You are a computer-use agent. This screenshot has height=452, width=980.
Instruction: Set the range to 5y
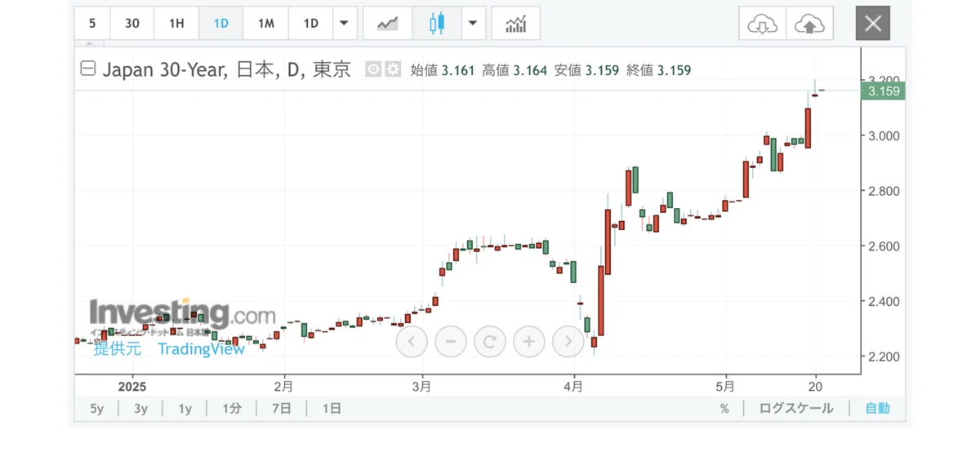[x=97, y=409]
